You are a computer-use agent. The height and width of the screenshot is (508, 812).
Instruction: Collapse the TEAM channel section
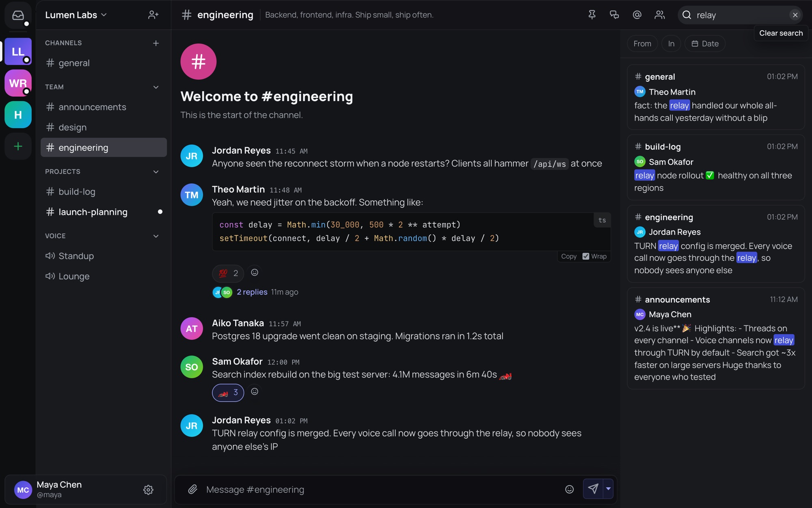click(x=156, y=87)
